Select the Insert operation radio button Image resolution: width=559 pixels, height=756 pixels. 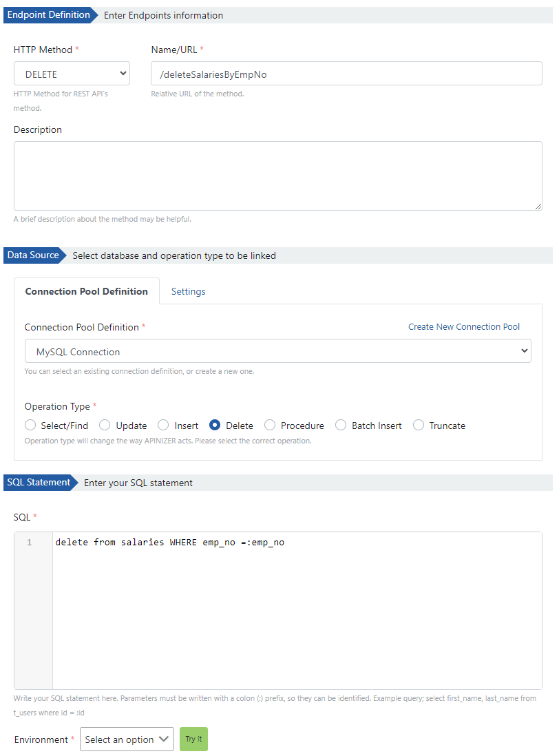coord(163,426)
